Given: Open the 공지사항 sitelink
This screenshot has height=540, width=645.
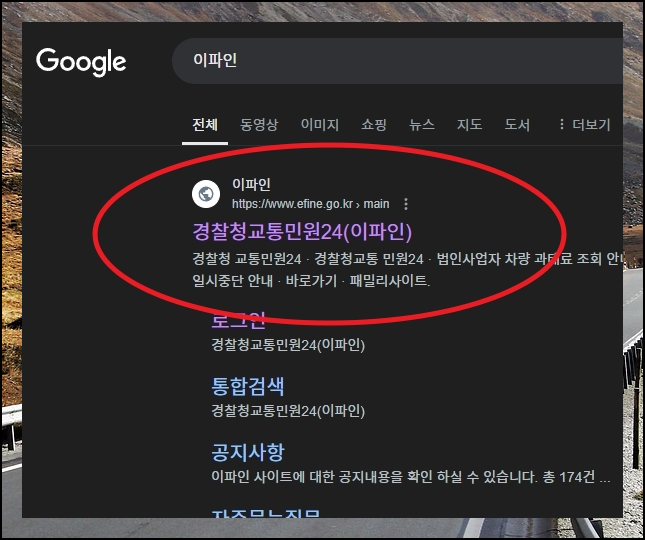Looking at the screenshot, I should pos(248,452).
